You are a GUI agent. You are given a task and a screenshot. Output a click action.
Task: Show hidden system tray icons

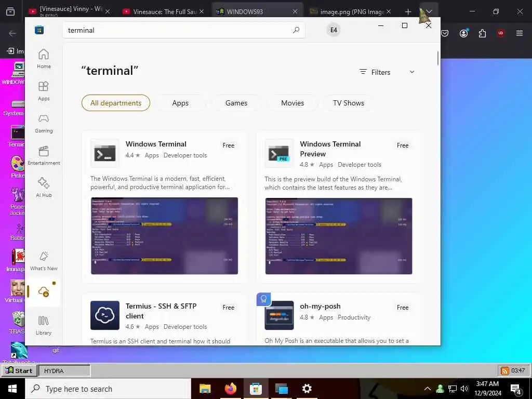(428, 389)
